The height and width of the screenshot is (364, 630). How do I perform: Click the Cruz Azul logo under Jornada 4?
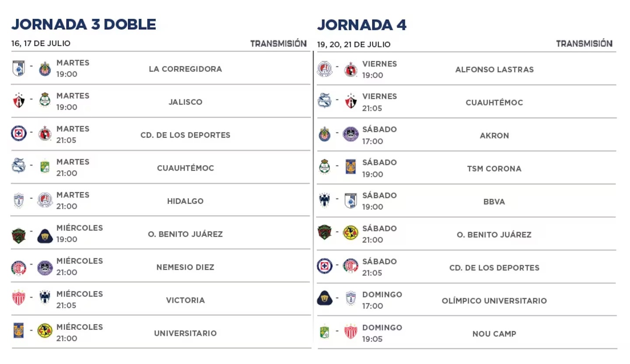click(x=325, y=266)
